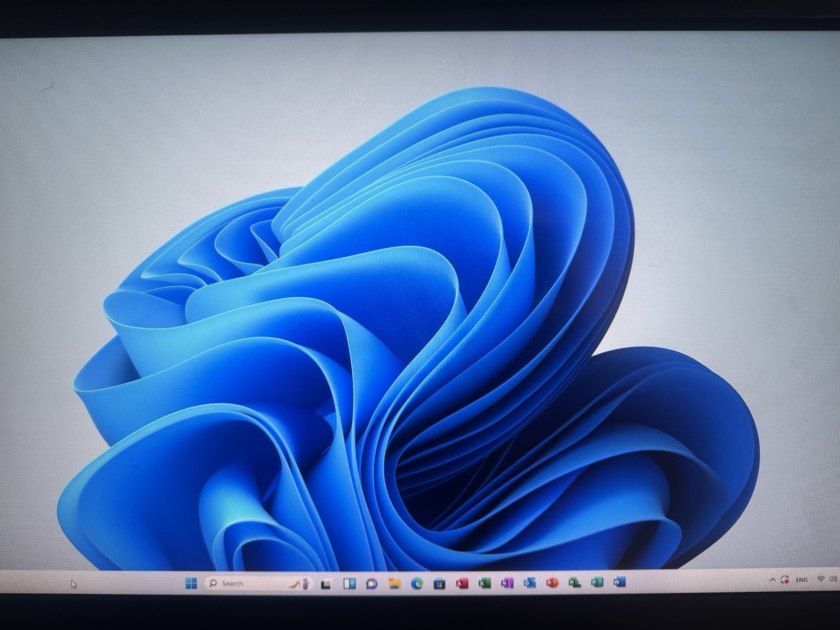
Task: Open Wi-Fi network settings icon
Action: point(821,579)
